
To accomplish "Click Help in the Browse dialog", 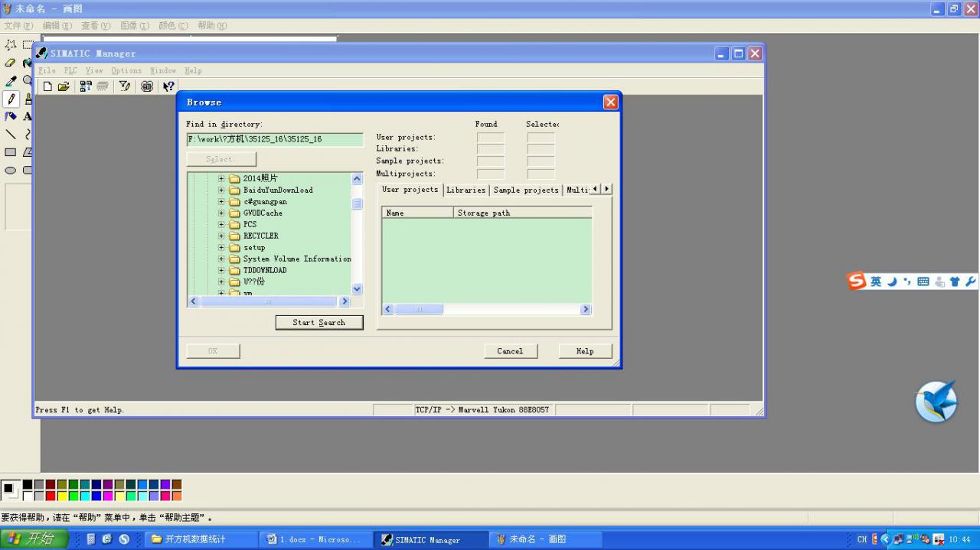I will tap(585, 351).
